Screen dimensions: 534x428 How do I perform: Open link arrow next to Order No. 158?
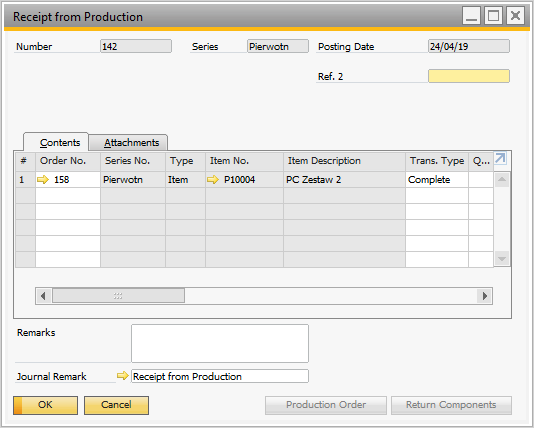(x=43, y=179)
